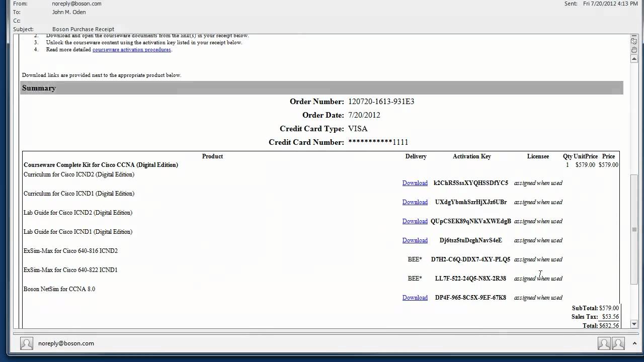
Task: Download item with key Dj6tsz5tuDcghNavS4eE
Action: click(415, 240)
